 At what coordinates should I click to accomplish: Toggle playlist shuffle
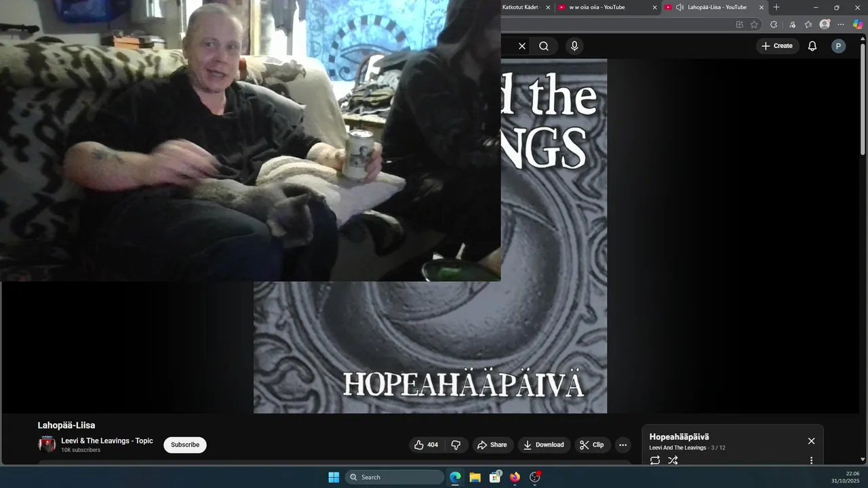tap(673, 460)
